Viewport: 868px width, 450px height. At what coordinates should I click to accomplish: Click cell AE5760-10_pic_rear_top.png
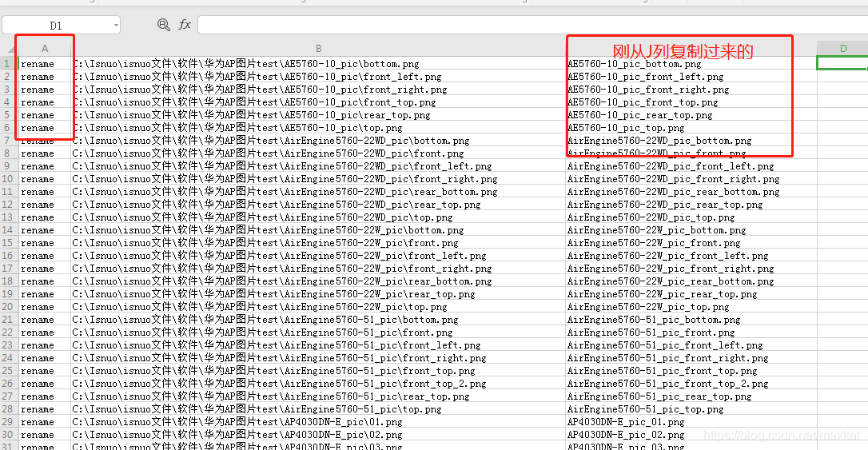coord(691,114)
